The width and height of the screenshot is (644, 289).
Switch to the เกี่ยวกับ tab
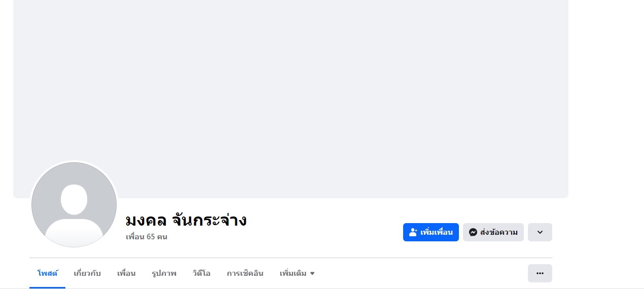87,273
